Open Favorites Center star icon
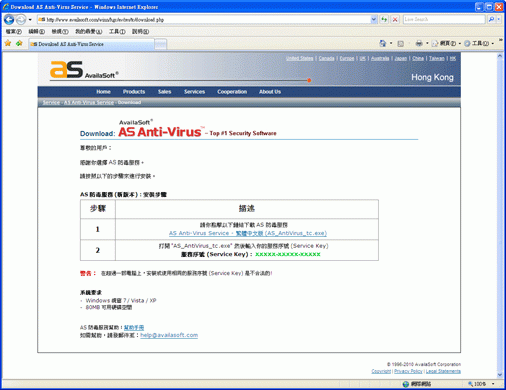 pos(8,43)
